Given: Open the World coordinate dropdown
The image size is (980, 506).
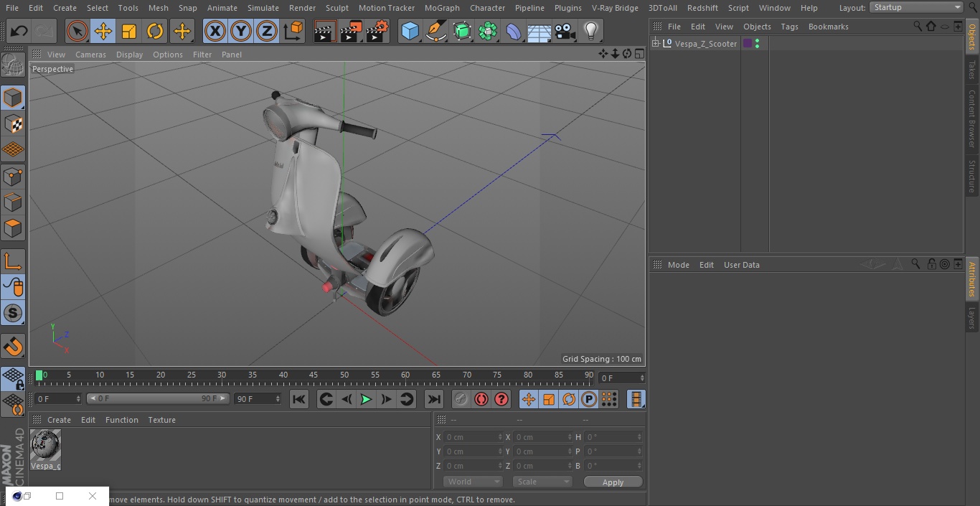Looking at the screenshot, I should (x=472, y=482).
